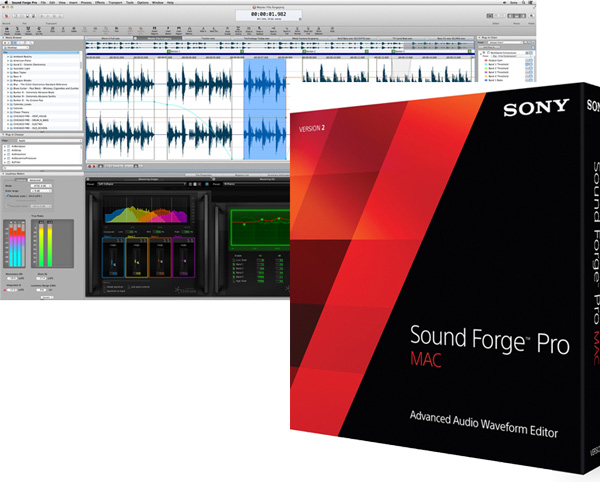
Task: Toggle Band 1 Threshold envelope visibility
Action: click(527, 64)
